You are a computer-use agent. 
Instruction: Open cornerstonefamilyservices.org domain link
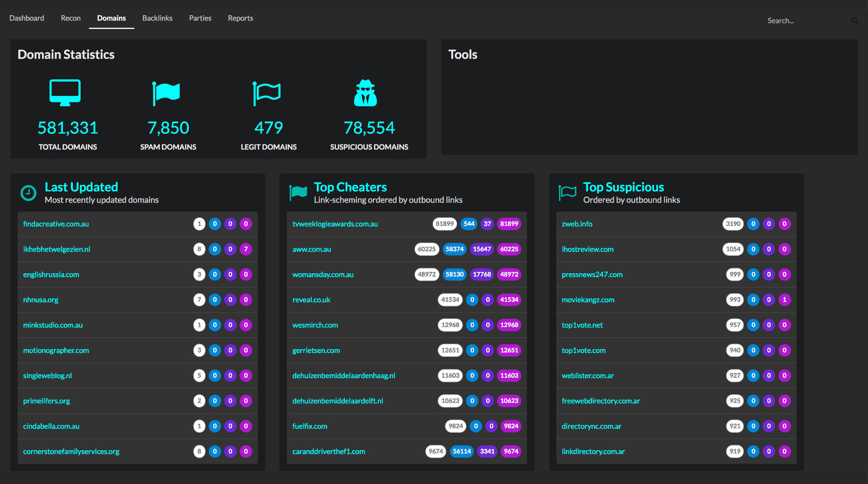click(x=71, y=451)
